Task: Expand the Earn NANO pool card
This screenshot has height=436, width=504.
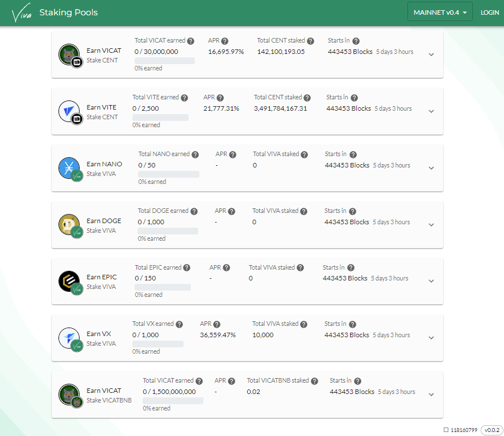Action: pos(431,168)
